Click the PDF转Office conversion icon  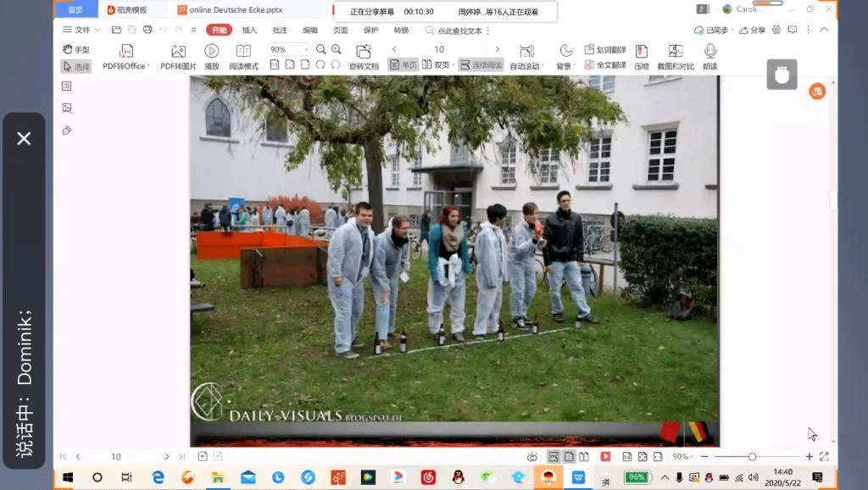pyautogui.click(x=126, y=52)
